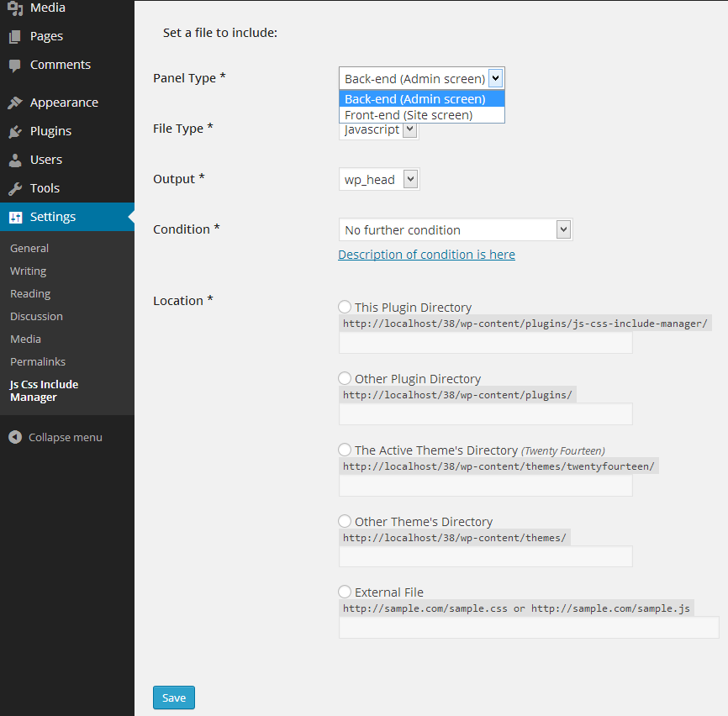Screen dimensions: 728x716
Task: Click the Collapse menu label
Action: coord(65,438)
